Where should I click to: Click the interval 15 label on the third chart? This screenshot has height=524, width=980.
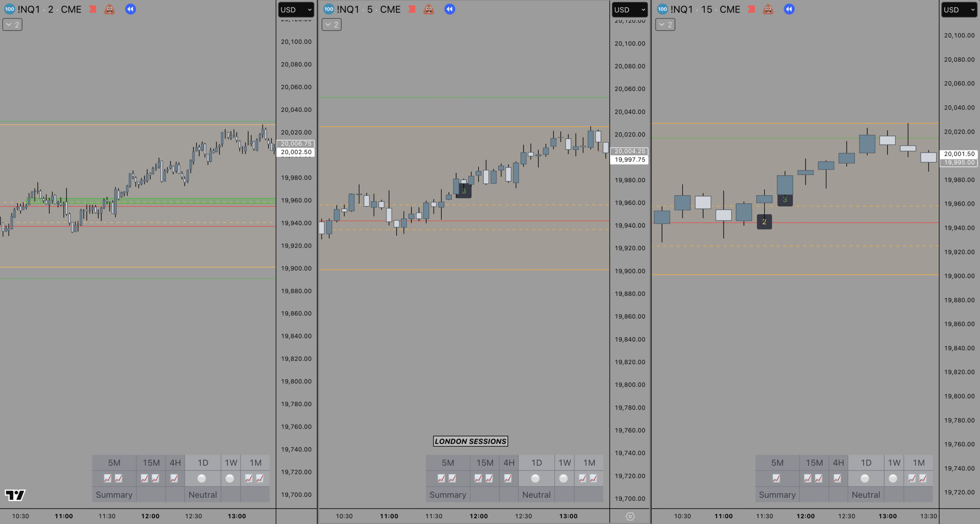click(707, 9)
